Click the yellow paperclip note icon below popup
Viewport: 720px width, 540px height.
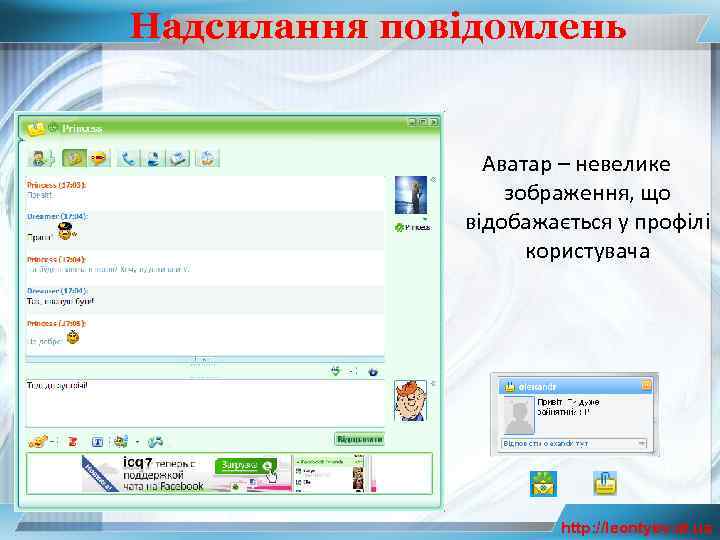(605, 483)
